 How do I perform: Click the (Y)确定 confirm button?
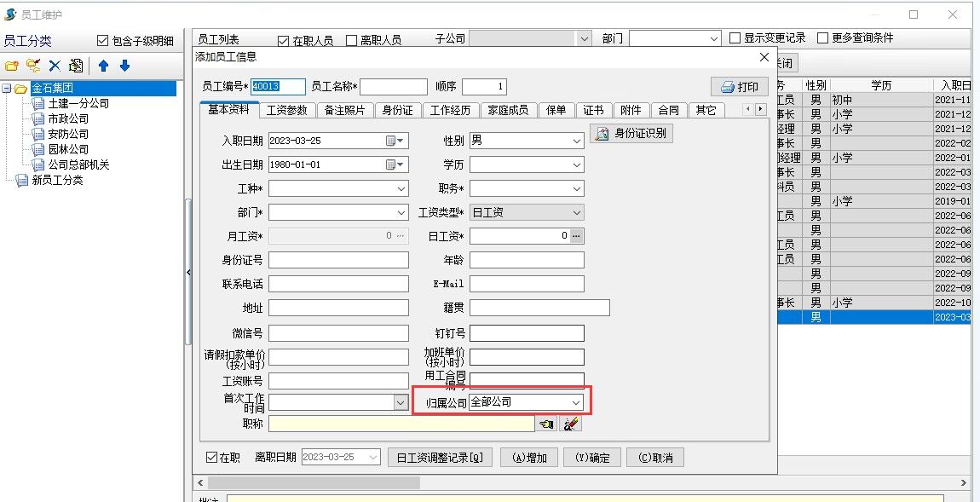(x=592, y=458)
